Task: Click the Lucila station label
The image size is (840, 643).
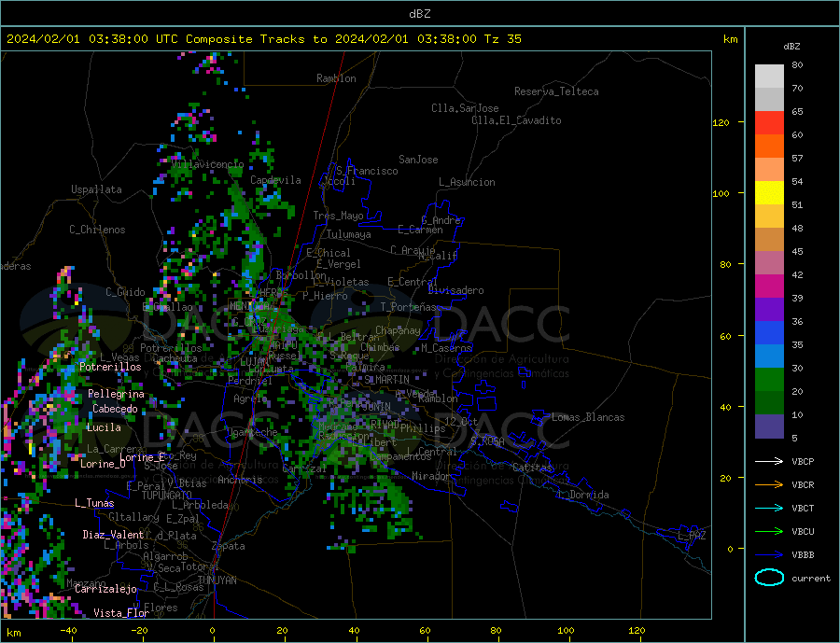Action: coord(104,427)
